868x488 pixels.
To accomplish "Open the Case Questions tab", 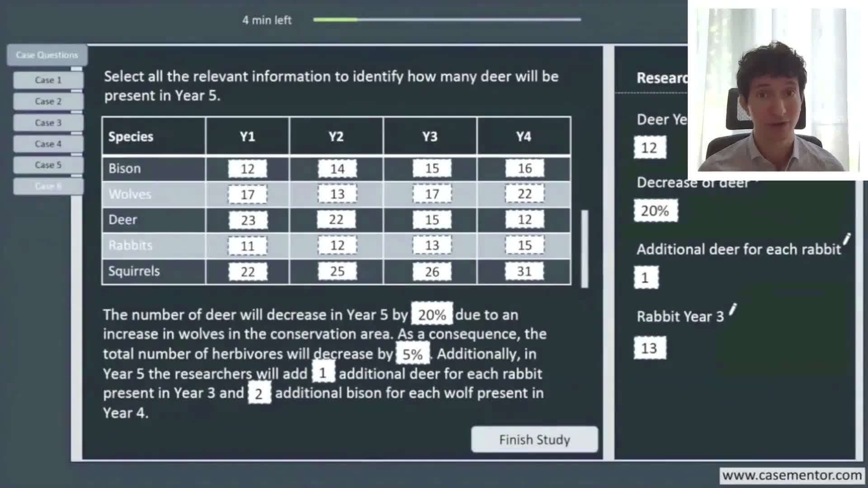I will 47,55.
